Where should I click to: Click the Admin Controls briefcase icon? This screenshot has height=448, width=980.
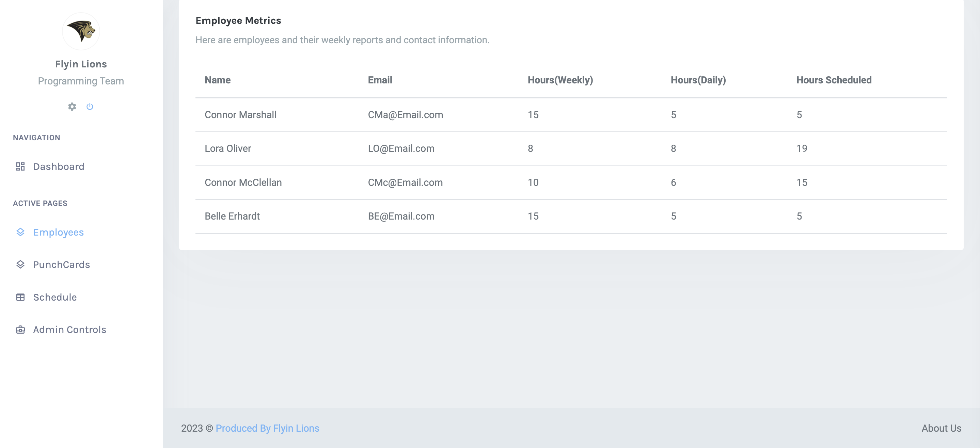pyautogui.click(x=20, y=330)
